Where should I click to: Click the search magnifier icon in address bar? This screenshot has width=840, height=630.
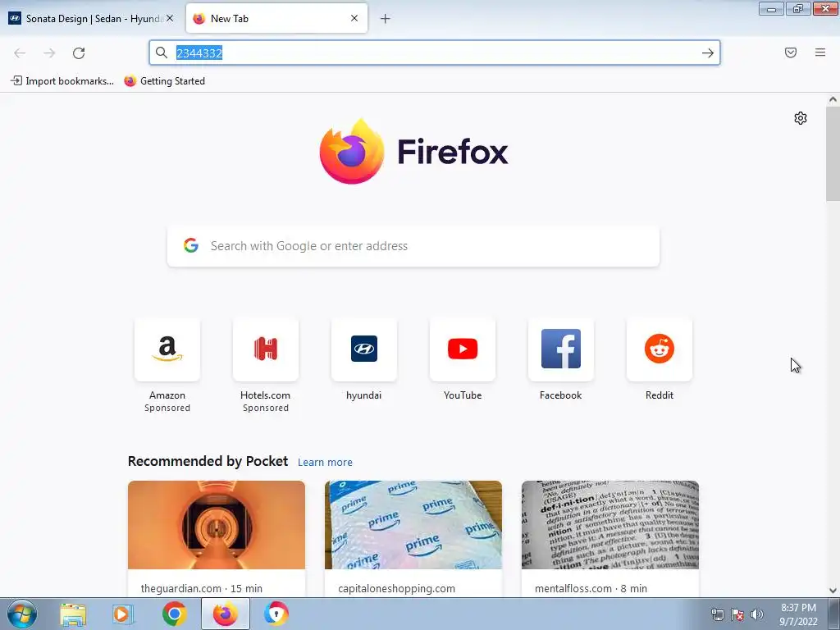(162, 52)
